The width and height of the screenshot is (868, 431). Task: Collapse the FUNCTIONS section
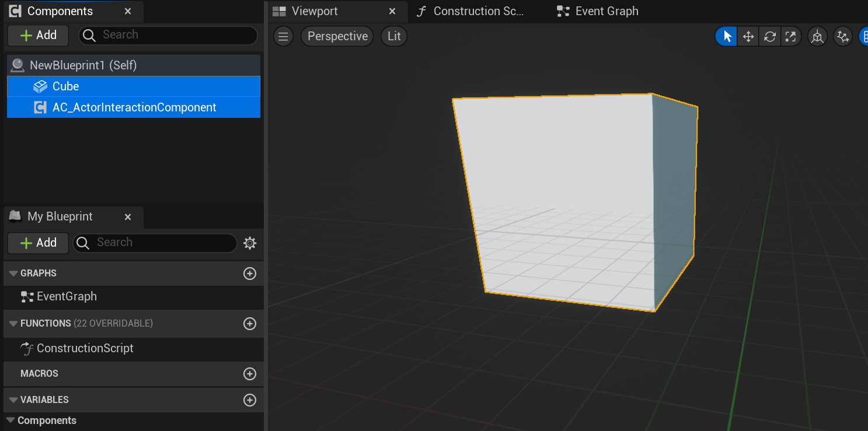13,324
